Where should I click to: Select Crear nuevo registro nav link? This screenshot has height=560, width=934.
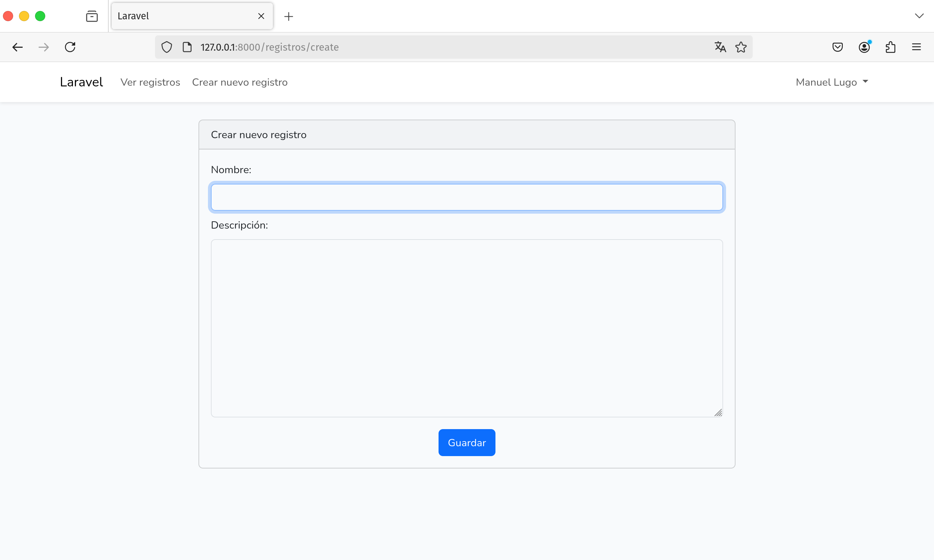240,82
